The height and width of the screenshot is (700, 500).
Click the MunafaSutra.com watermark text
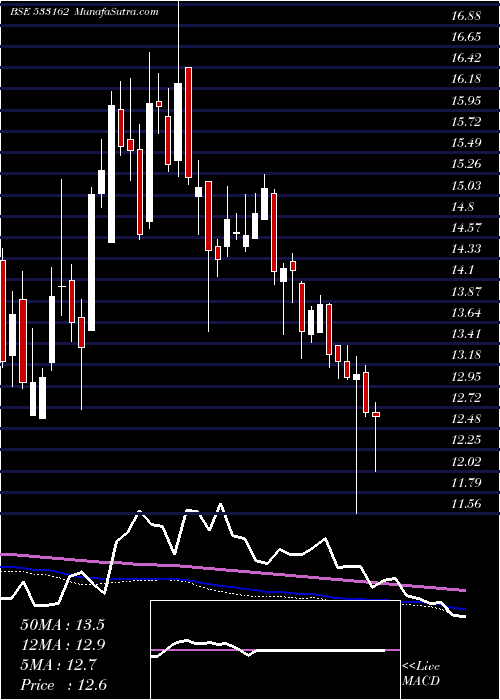(x=116, y=12)
